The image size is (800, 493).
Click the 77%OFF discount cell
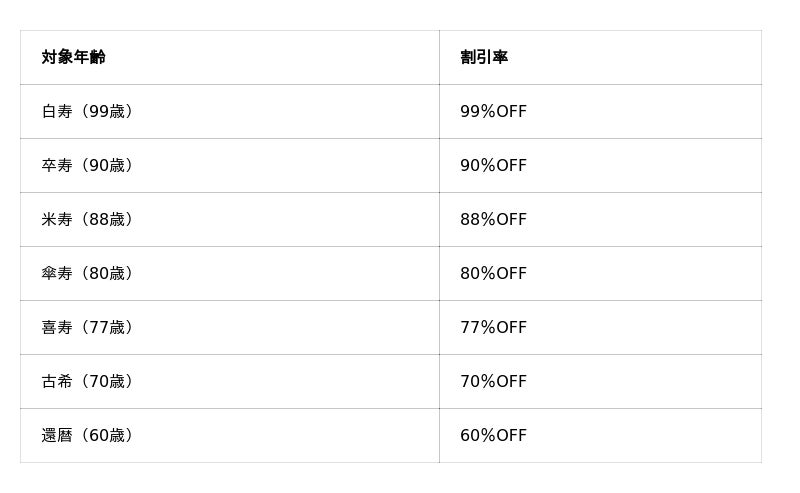pos(493,327)
